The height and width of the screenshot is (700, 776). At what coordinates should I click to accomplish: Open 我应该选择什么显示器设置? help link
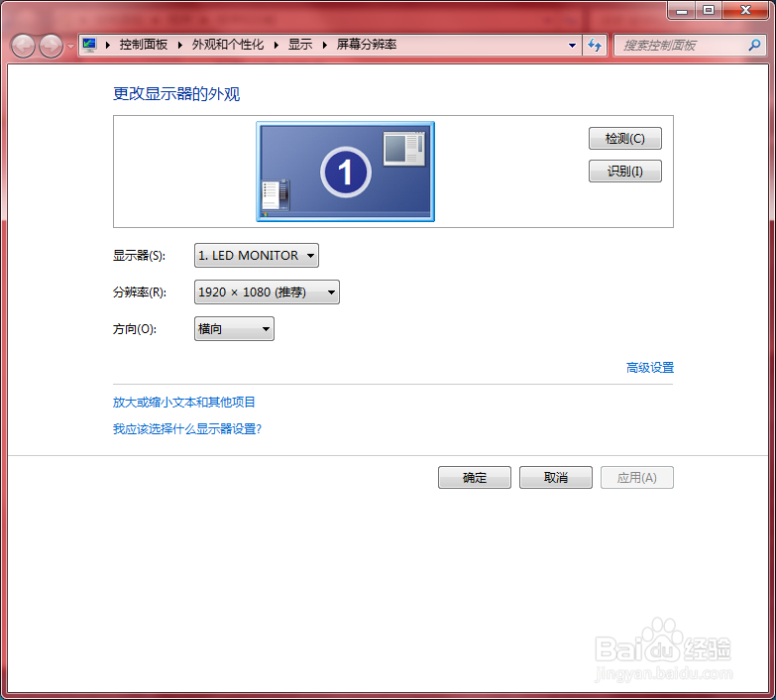(187, 428)
